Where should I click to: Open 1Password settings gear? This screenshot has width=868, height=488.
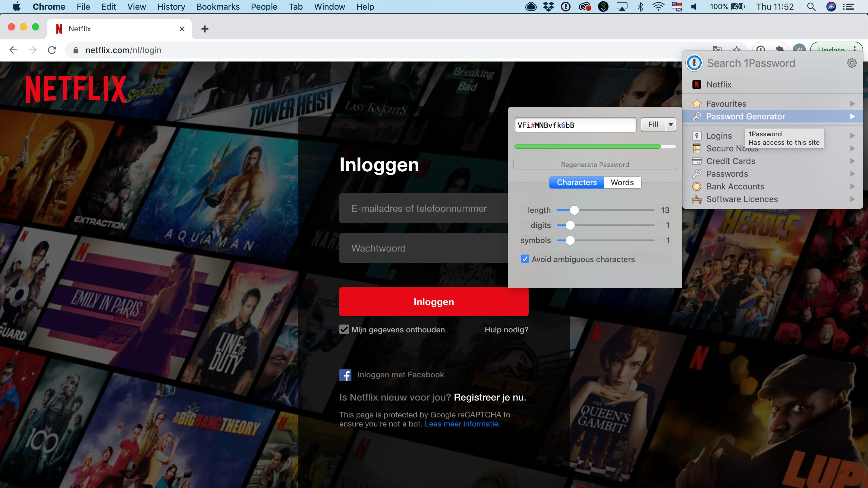(x=851, y=63)
